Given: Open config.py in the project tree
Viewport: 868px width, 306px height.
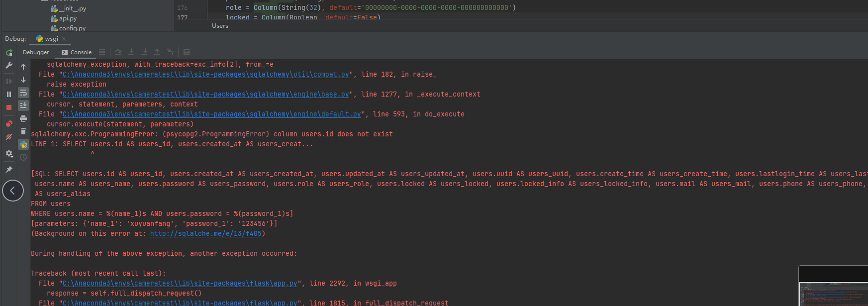Looking at the screenshot, I should pyautogui.click(x=72, y=28).
